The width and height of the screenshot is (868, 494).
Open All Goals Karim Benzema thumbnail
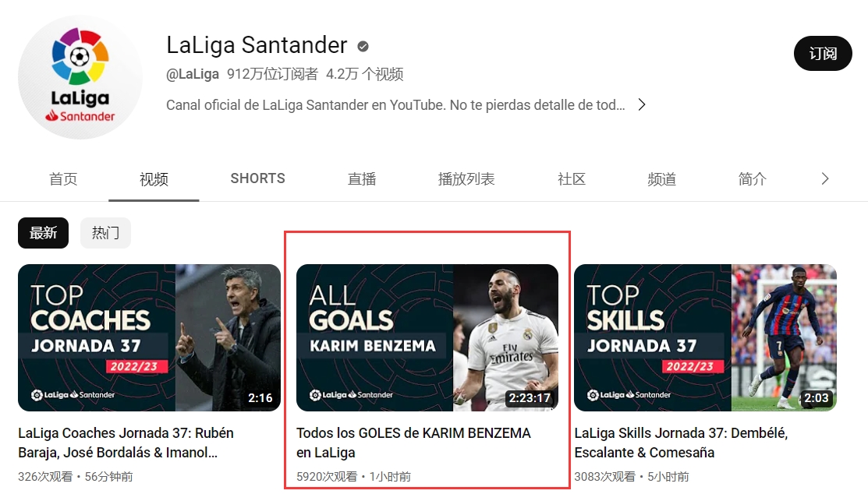click(x=427, y=337)
